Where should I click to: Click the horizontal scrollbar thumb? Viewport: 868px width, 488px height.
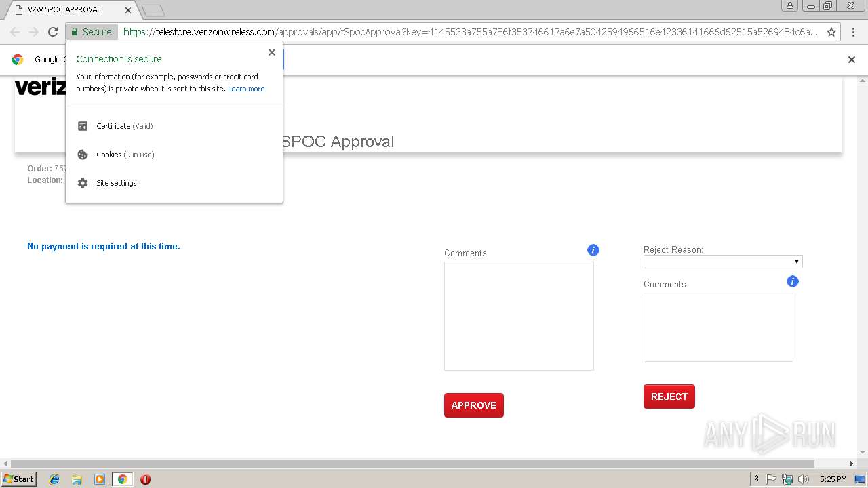pos(412,464)
